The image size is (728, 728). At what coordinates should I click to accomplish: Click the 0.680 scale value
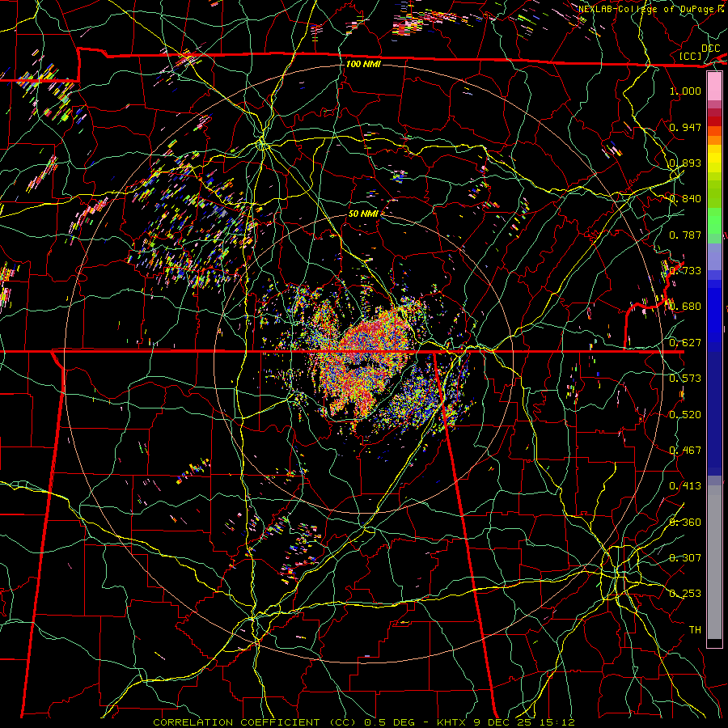(x=685, y=307)
